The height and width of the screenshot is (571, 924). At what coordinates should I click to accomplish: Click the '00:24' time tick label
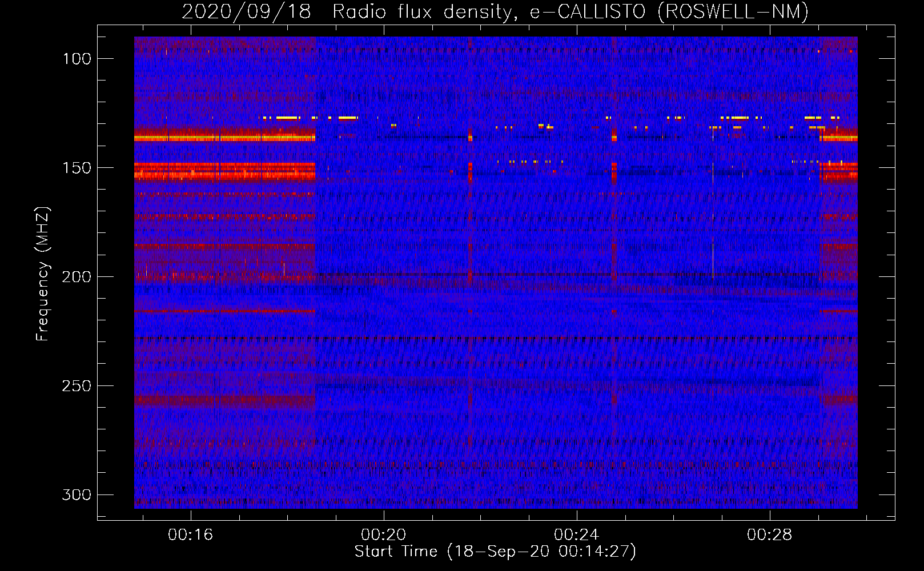pos(576,534)
